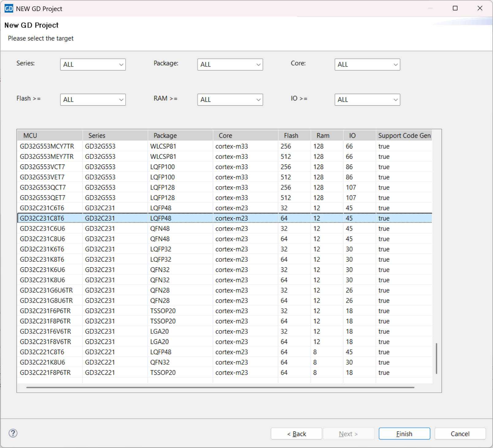Cancel the new project wizard
Screen dimensions: 493x448
tap(460, 434)
